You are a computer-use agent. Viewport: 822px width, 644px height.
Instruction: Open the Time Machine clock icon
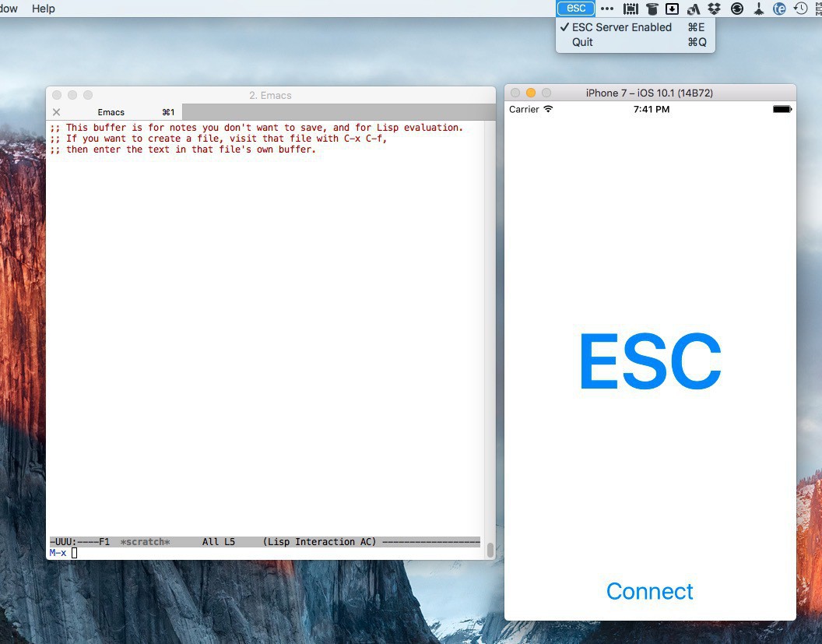[x=800, y=9]
